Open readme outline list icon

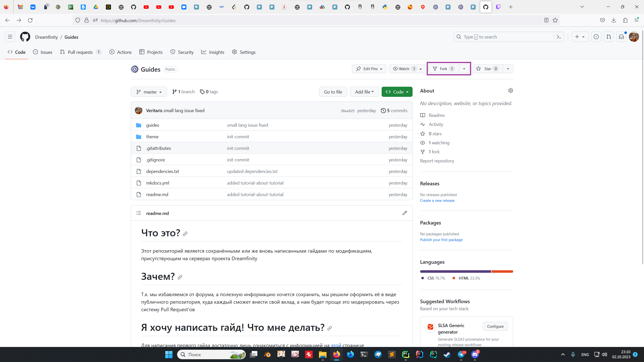tap(139, 213)
